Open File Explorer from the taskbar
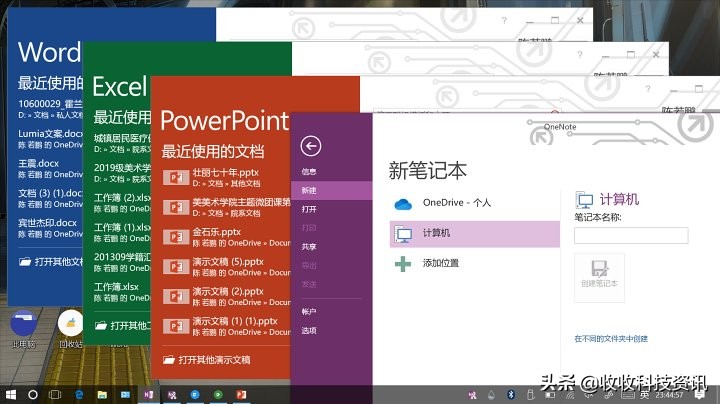This screenshot has width=720, height=404. coord(102,395)
